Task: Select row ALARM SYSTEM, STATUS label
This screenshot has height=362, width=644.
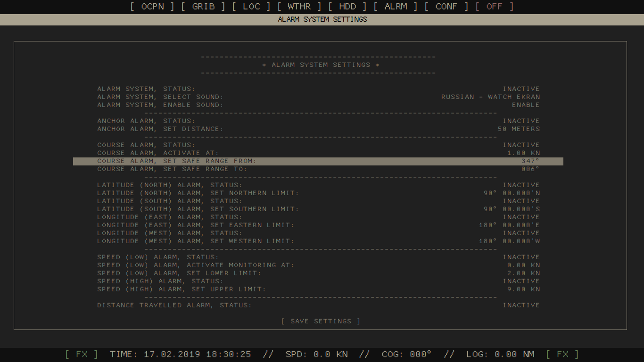Action: point(146,89)
